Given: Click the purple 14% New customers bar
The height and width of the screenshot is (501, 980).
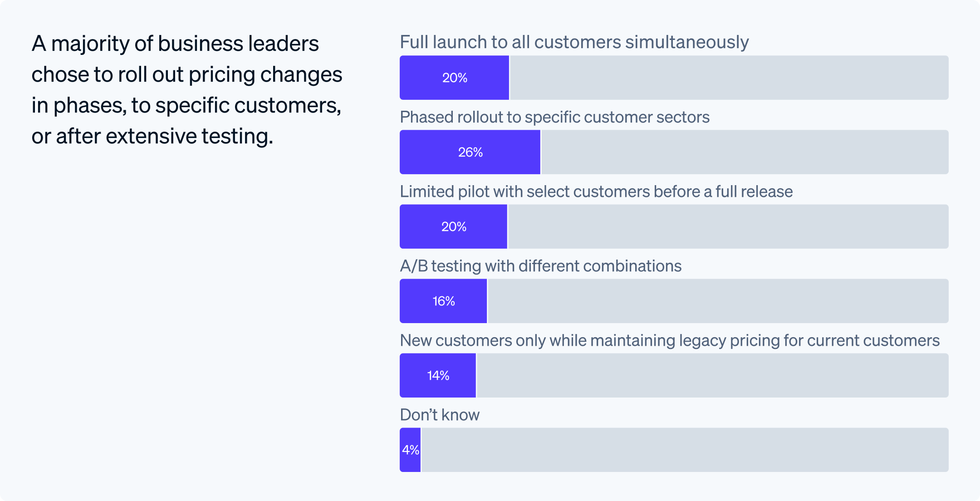Looking at the screenshot, I should [438, 375].
